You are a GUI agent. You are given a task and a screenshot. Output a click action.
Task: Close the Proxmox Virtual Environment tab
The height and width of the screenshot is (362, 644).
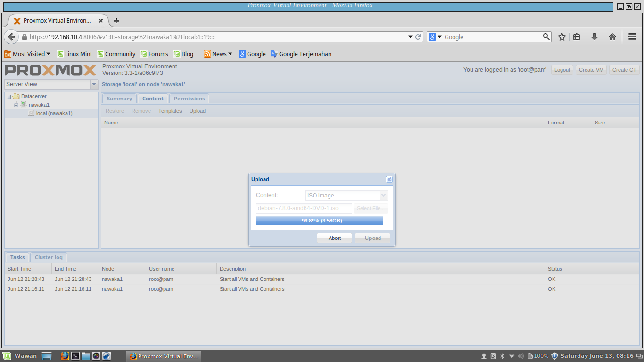click(x=101, y=21)
